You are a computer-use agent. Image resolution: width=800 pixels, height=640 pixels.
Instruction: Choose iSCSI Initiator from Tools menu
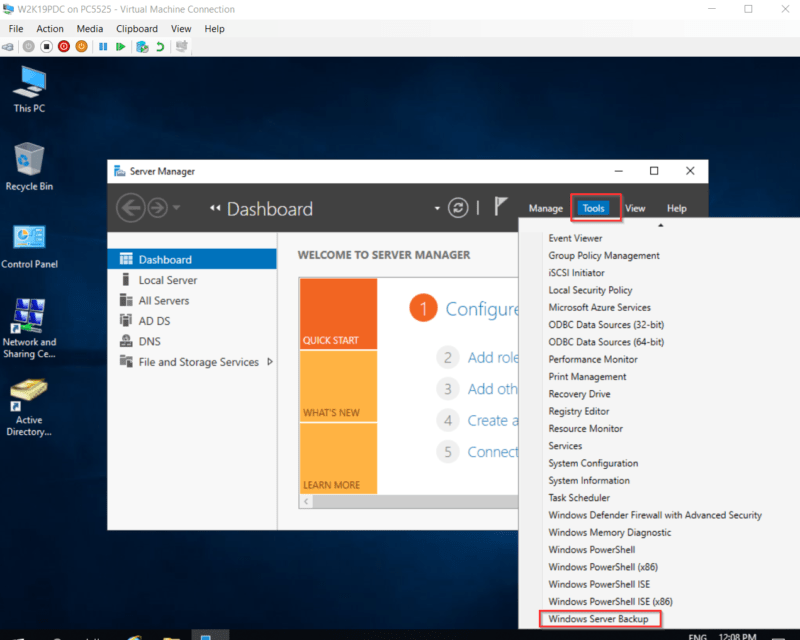576,273
